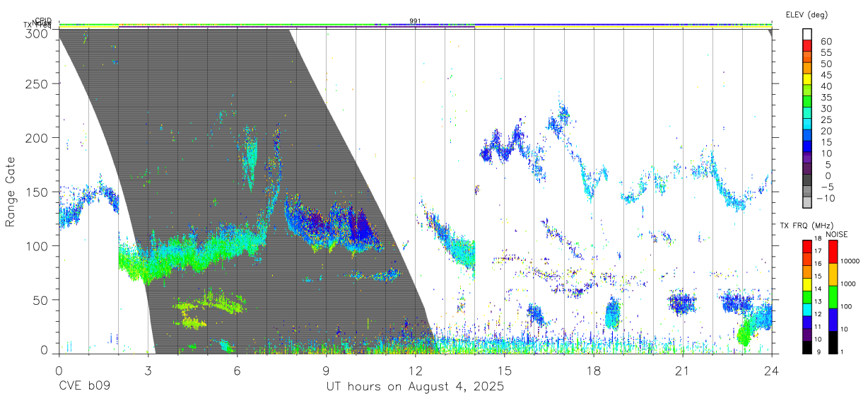Click the '24' hour tick on the UT axis

pos(771,370)
